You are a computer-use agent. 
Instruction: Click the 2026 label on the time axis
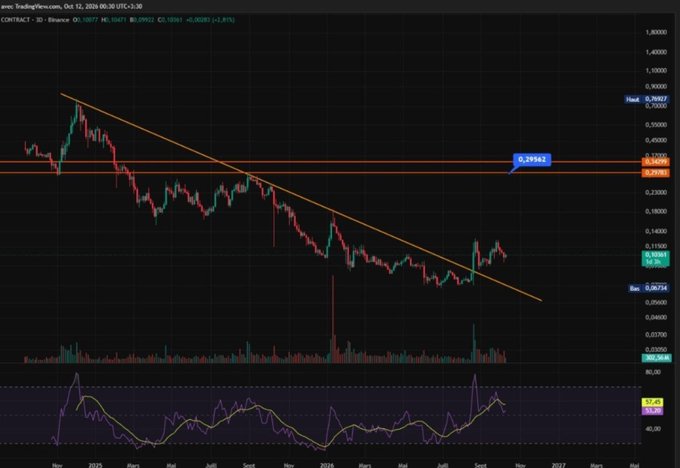pyautogui.click(x=327, y=465)
